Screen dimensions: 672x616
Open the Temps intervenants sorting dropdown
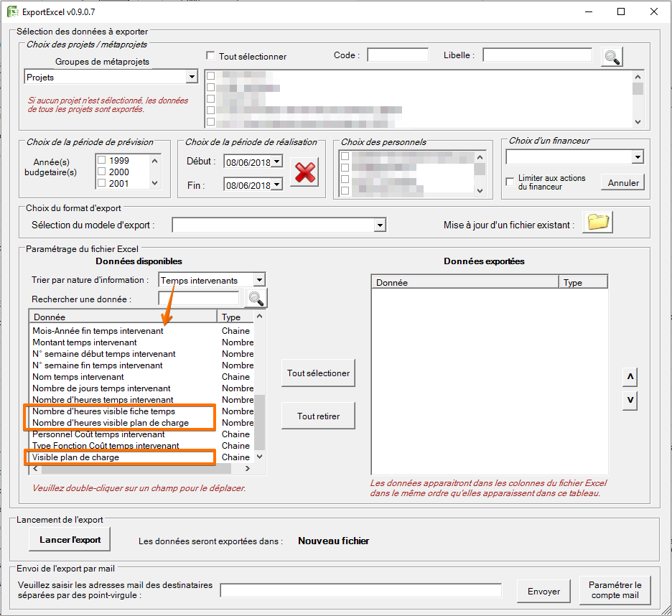tap(259, 279)
